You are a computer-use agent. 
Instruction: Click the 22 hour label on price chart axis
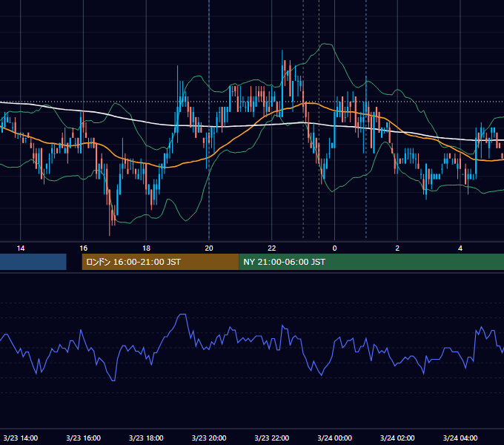[x=272, y=248]
